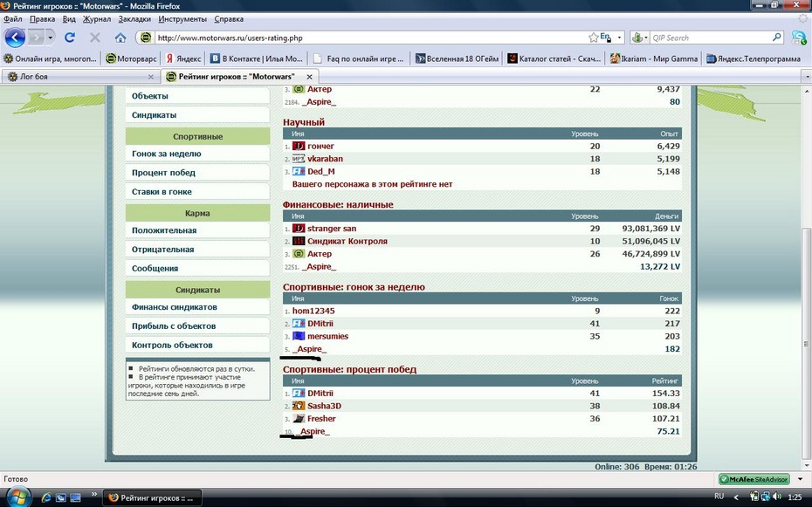
Task: Open the Ставки в гонке rating link
Action: click(197, 192)
